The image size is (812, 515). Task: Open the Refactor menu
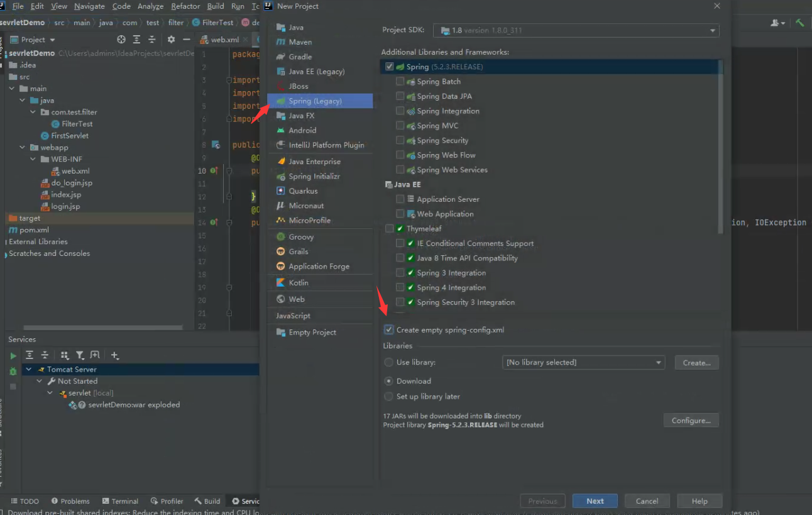coord(185,6)
